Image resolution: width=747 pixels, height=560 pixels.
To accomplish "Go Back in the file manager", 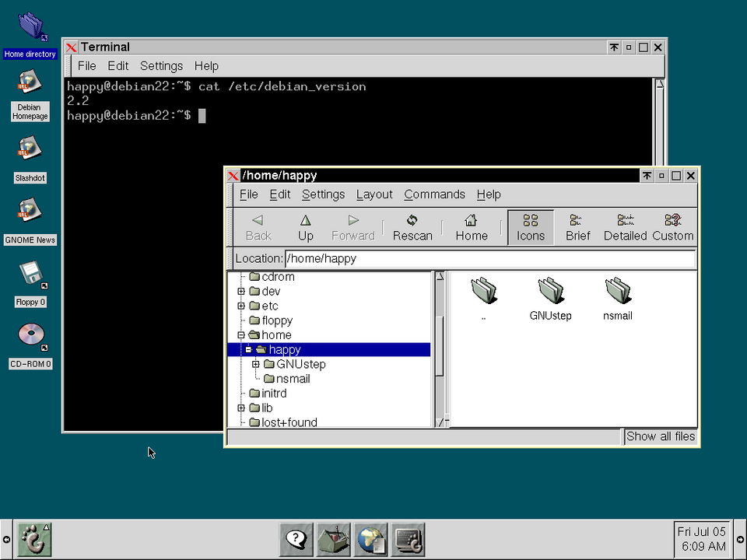I will tap(258, 228).
